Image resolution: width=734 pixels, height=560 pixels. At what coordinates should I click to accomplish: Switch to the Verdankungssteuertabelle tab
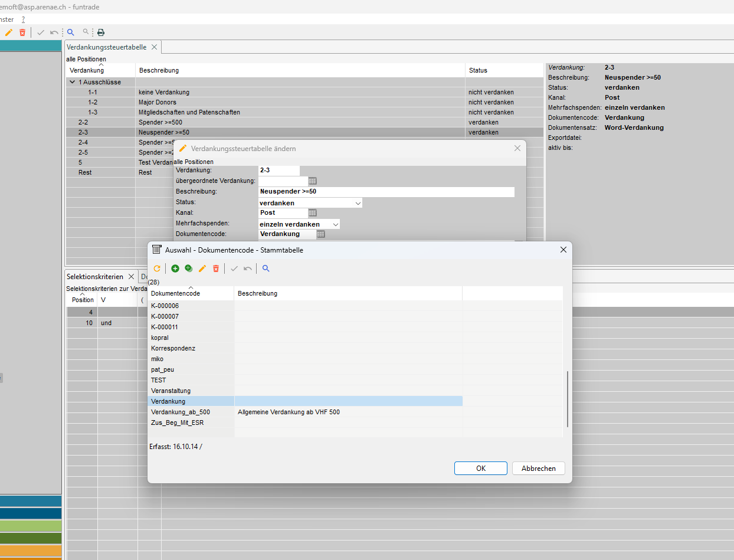[107, 47]
